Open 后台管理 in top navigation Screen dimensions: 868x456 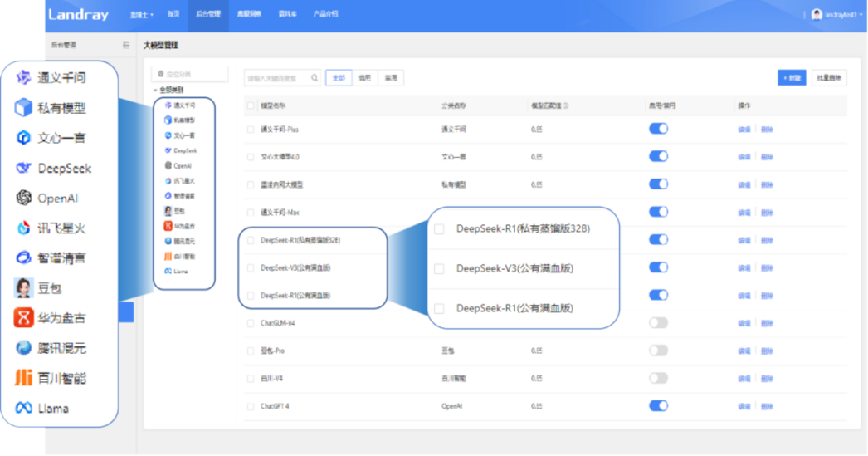pos(207,15)
